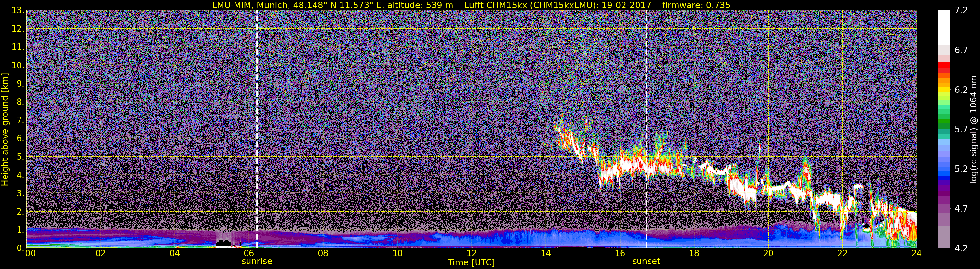Click the firmware: 0.735 label
The image size is (980, 269).
pos(696,5)
